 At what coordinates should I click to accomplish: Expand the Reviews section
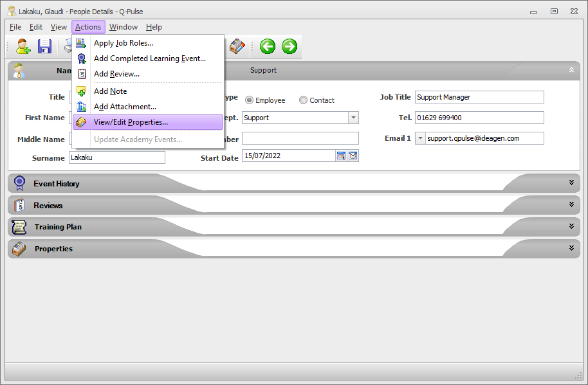(x=571, y=204)
